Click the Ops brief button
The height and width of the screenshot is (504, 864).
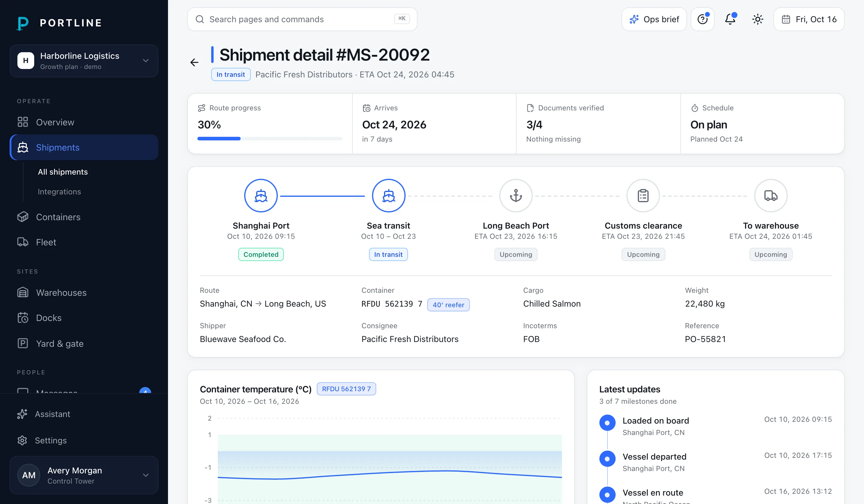(x=654, y=19)
